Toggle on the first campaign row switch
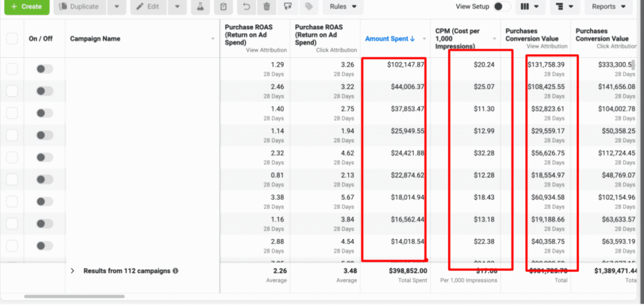 pos(44,69)
